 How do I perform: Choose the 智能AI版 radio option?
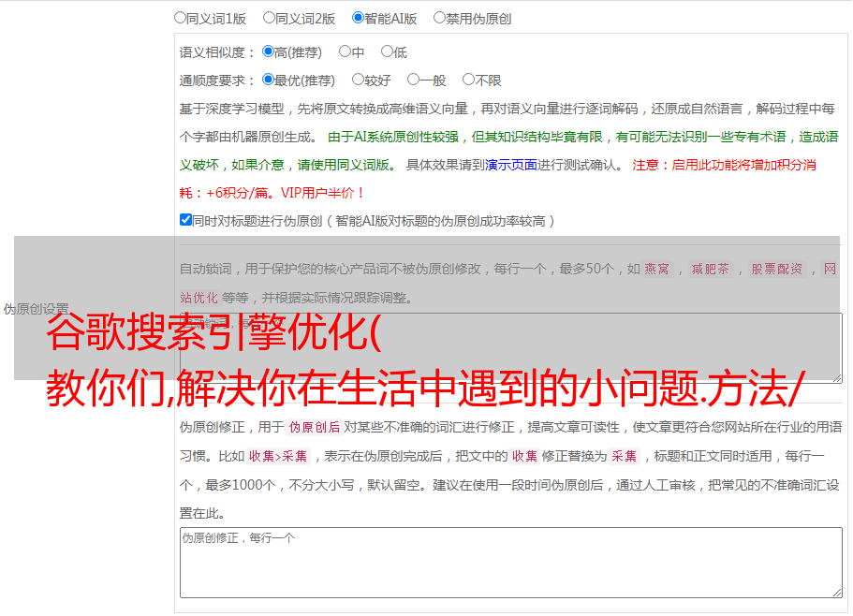coord(358,18)
